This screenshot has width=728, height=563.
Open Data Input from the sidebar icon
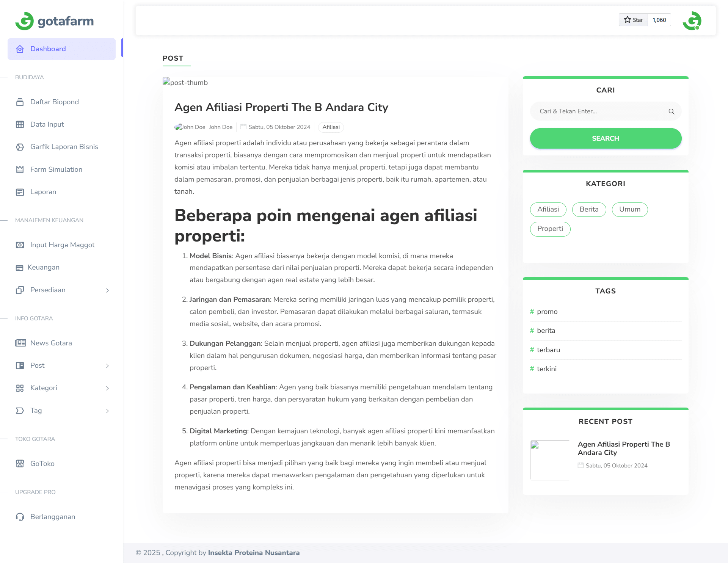coord(20,124)
